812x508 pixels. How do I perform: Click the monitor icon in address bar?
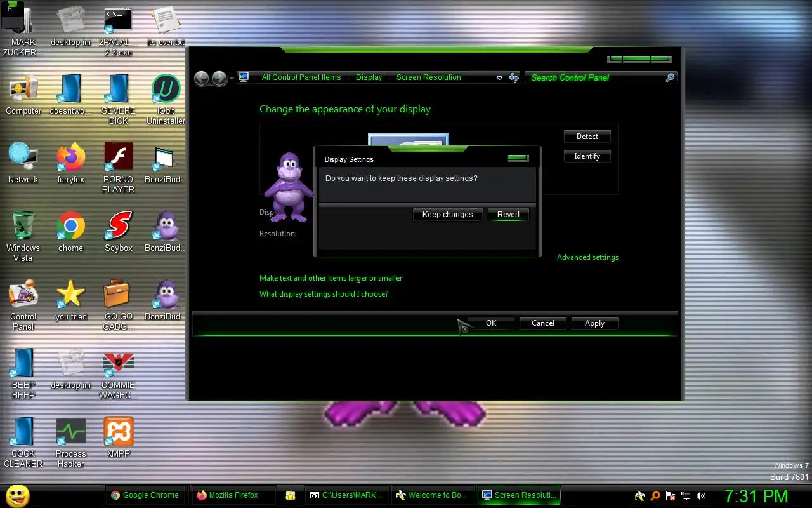[244, 77]
